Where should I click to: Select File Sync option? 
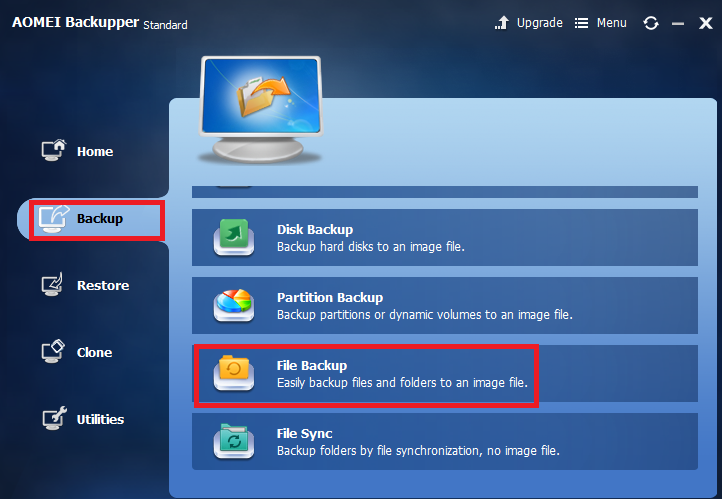point(445,441)
